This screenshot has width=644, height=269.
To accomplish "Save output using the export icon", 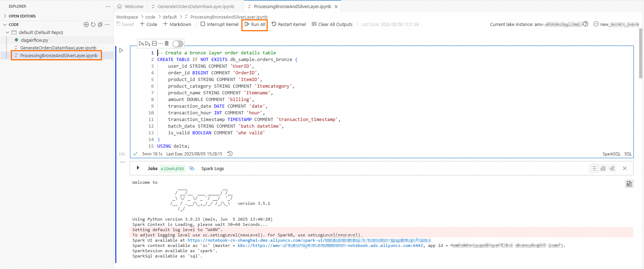I will [x=629, y=184].
